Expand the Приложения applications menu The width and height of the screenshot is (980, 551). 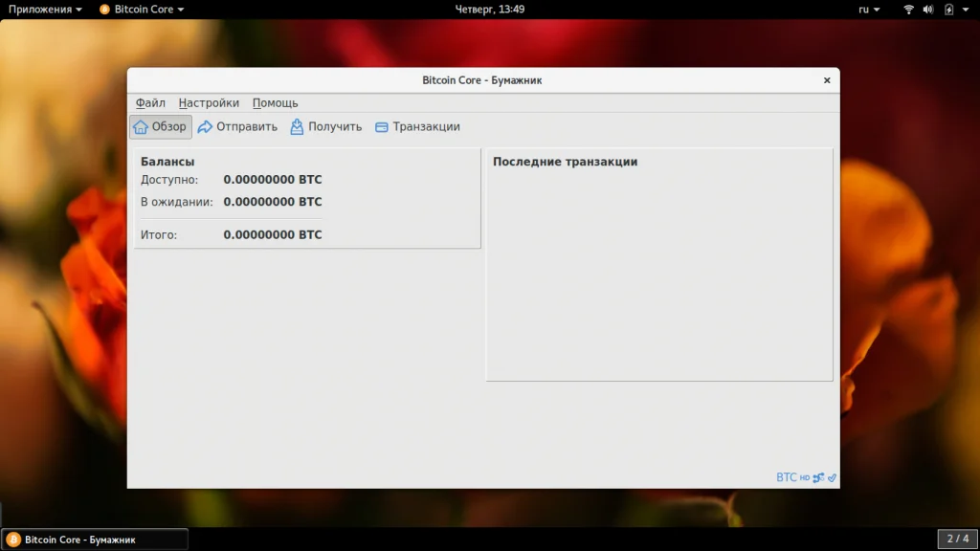coord(45,10)
